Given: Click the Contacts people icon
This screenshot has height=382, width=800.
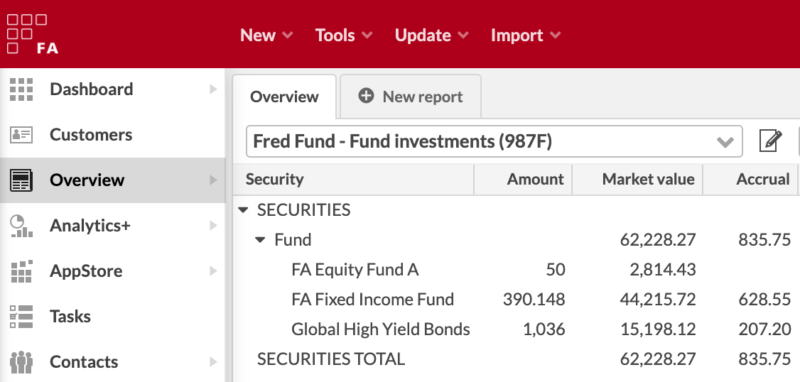Looking at the screenshot, I should [21, 362].
